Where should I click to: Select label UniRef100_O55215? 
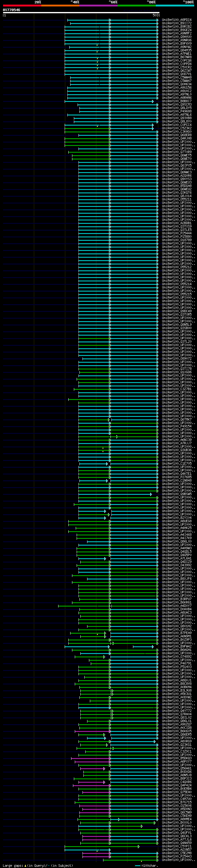click(176, 294)
